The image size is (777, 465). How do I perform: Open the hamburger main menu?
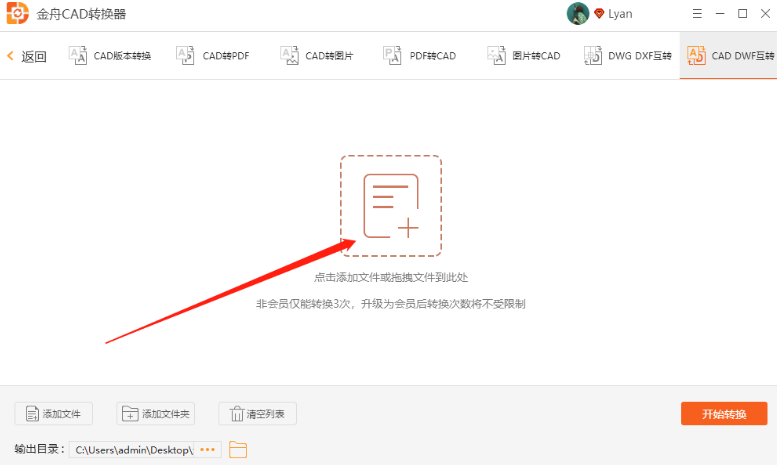[x=697, y=14]
